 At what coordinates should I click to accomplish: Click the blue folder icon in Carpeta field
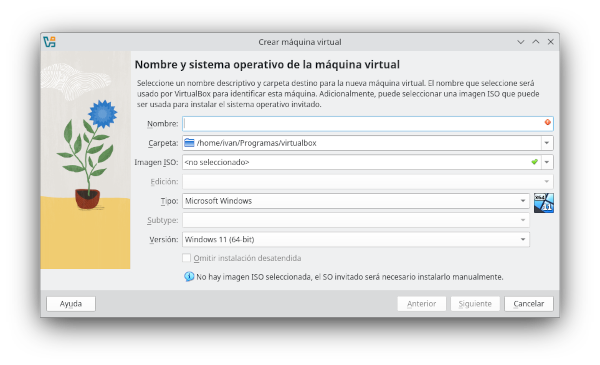coord(189,143)
